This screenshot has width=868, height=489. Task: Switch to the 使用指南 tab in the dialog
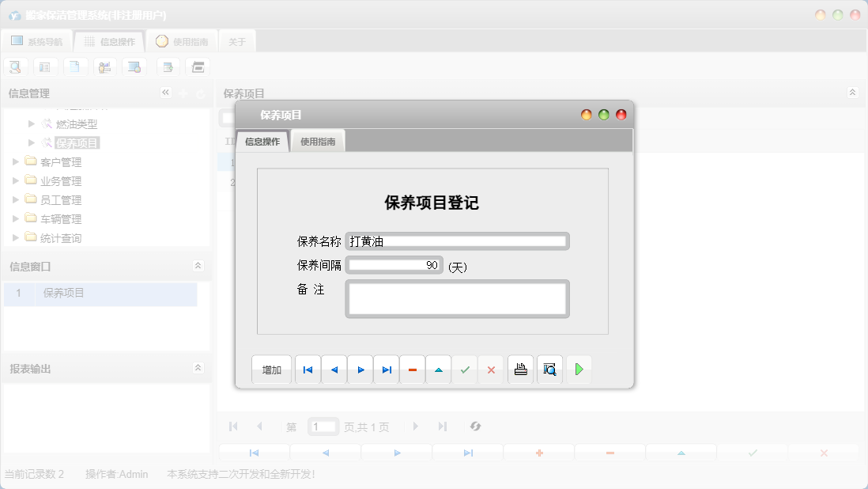pos(317,141)
